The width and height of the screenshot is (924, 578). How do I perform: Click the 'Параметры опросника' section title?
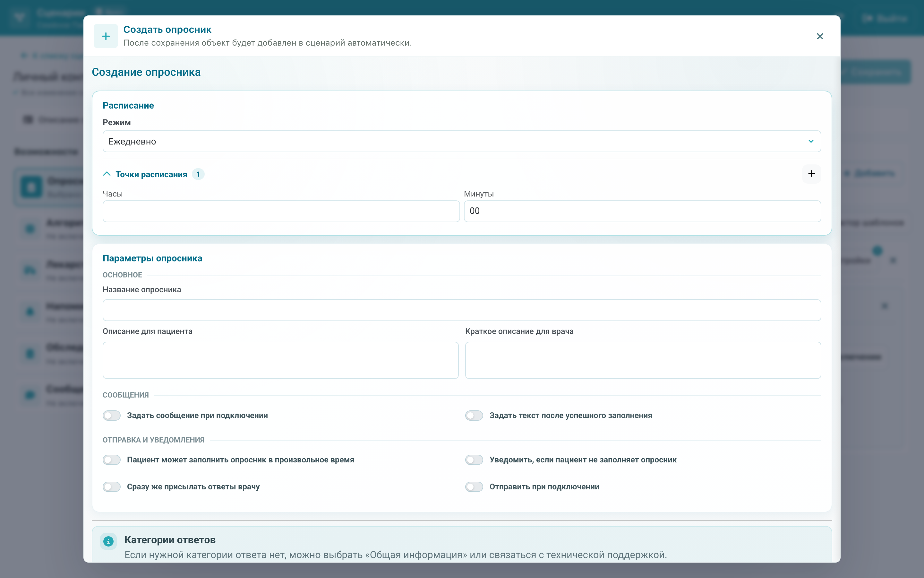pyautogui.click(x=152, y=258)
